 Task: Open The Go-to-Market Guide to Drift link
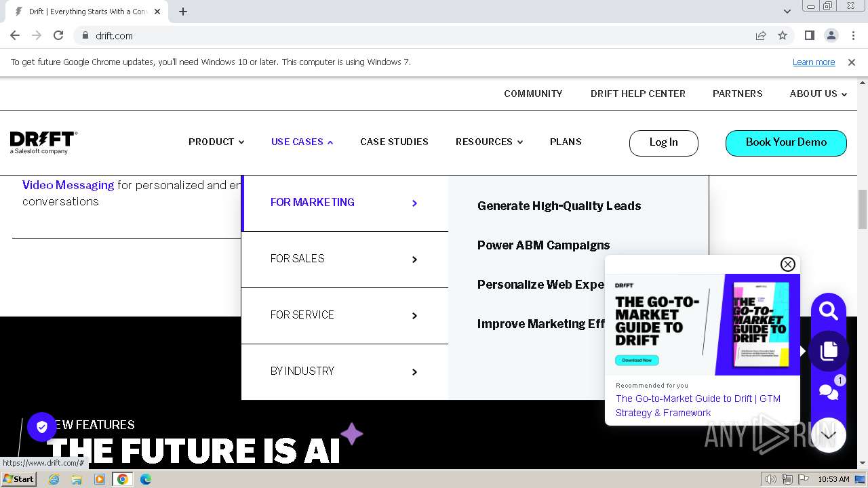(698, 405)
